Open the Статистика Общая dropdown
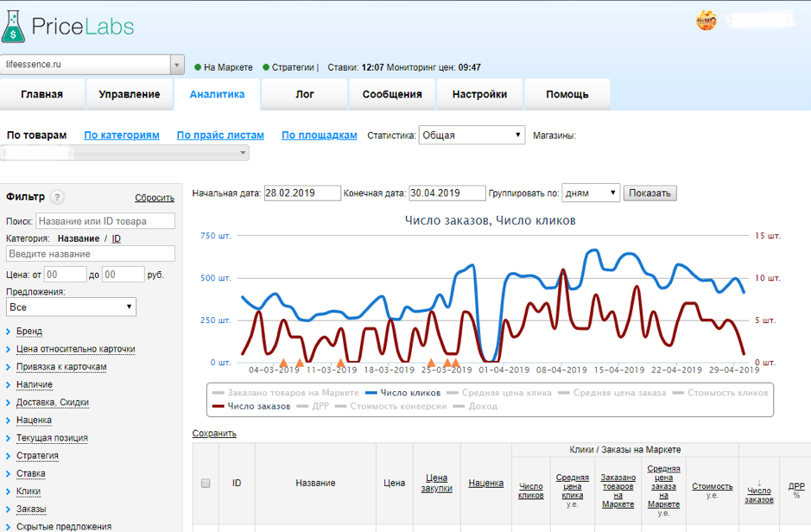 point(472,136)
